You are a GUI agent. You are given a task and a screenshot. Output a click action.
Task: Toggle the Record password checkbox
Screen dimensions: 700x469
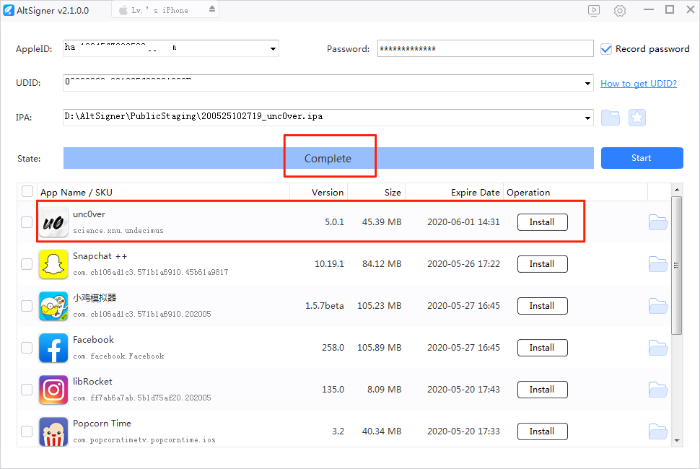pos(606,49)
